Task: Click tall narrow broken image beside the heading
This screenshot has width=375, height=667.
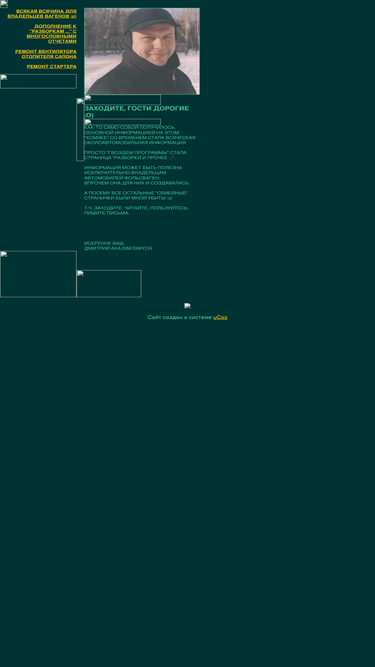Action: coord(80,130)
